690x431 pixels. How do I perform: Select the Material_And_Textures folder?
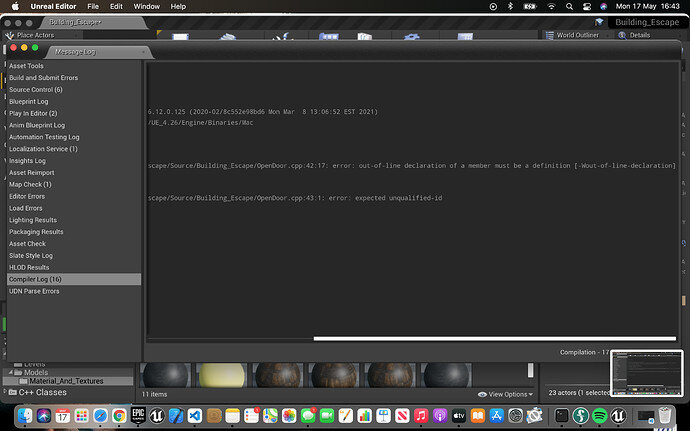[x=66, y=381]
